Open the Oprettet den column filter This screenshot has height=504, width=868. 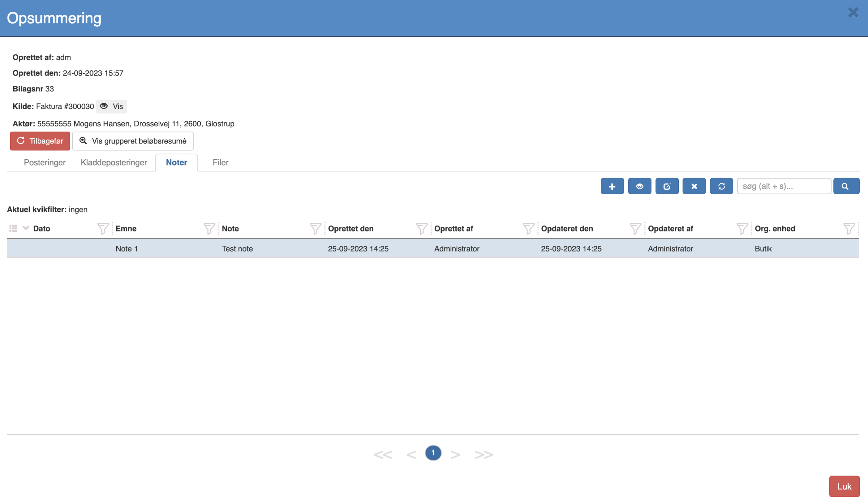coord(421,228)
